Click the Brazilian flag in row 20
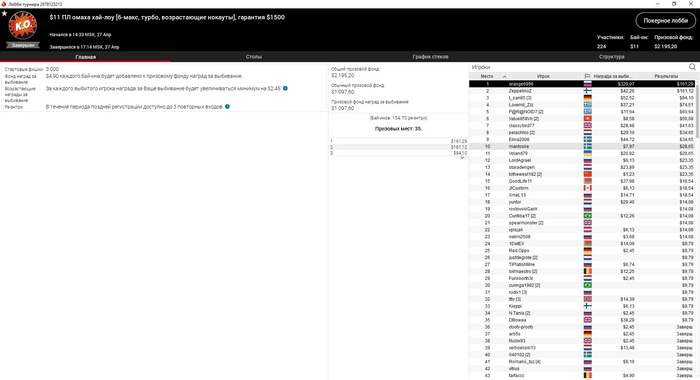The image size is (700, 380). click(x=588, y=216)
